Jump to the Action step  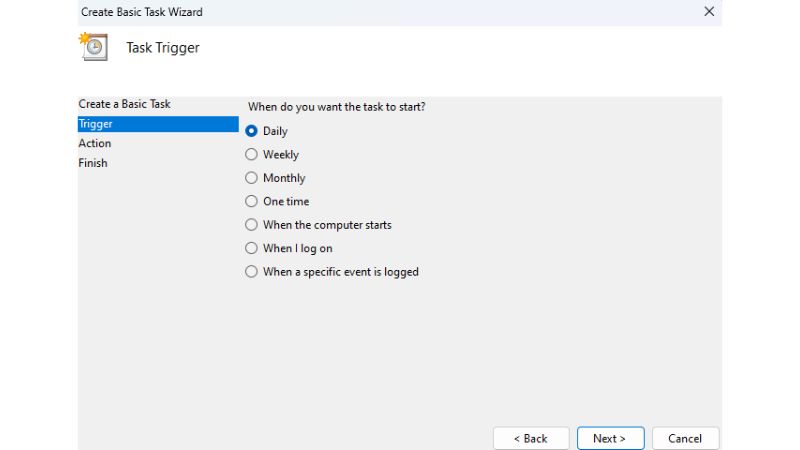pyautogui.click(x=95, y=143)
